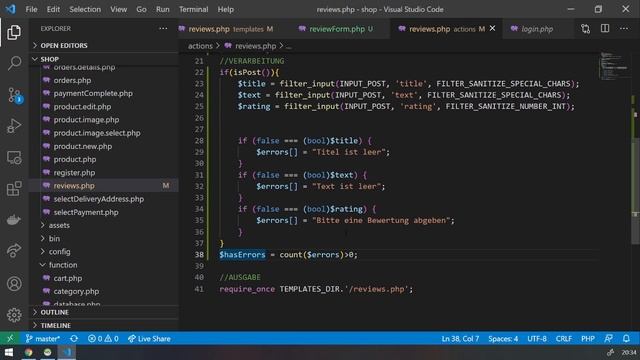Expand the Timeline section
The height and width of the screenshot is (360, 640).
[x=104, y=325]
